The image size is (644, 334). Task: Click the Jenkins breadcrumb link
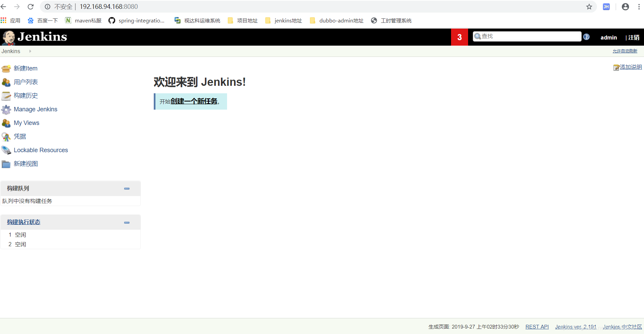tap(11, 51)
